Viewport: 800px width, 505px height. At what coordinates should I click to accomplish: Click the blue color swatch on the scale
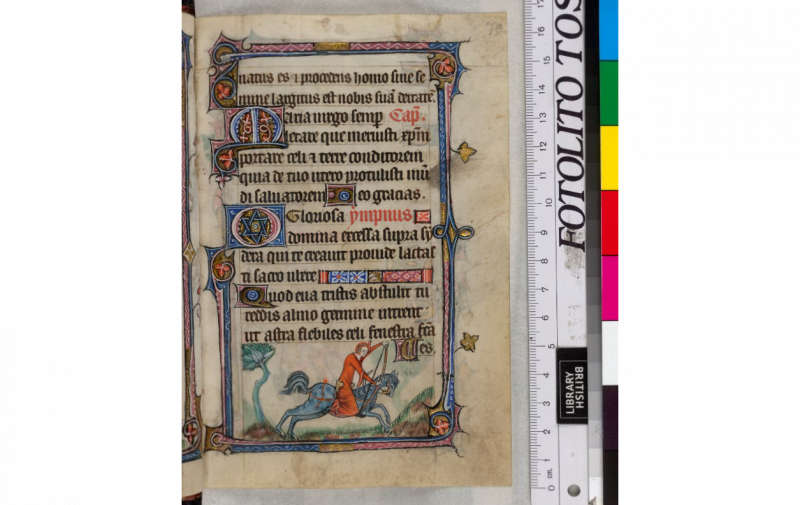(608, 30)
